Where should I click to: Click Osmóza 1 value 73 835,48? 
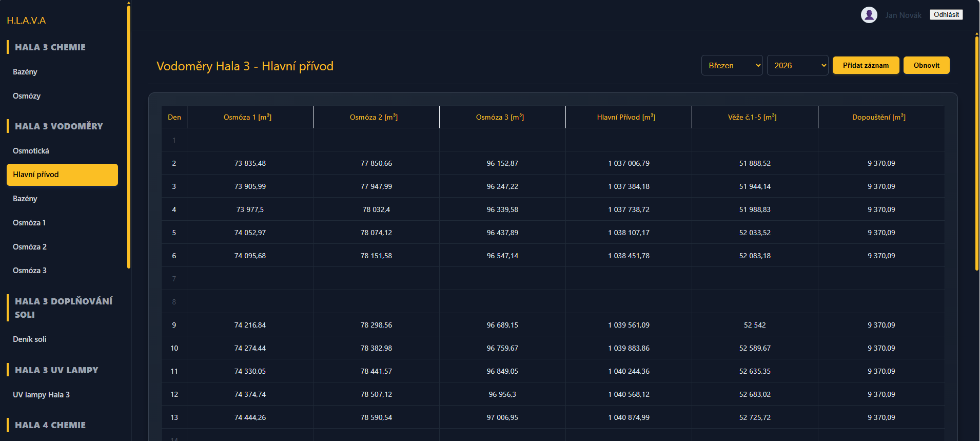pos(250,163)
